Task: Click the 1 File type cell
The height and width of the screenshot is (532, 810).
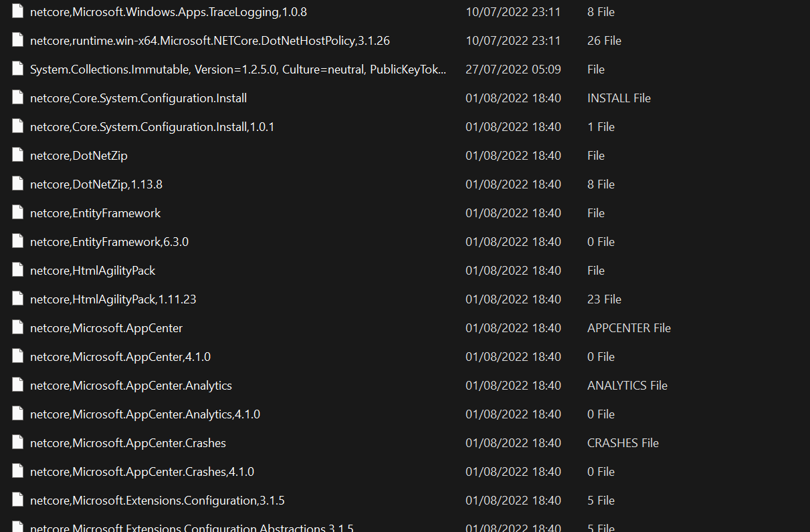Action: pos(601,127)
